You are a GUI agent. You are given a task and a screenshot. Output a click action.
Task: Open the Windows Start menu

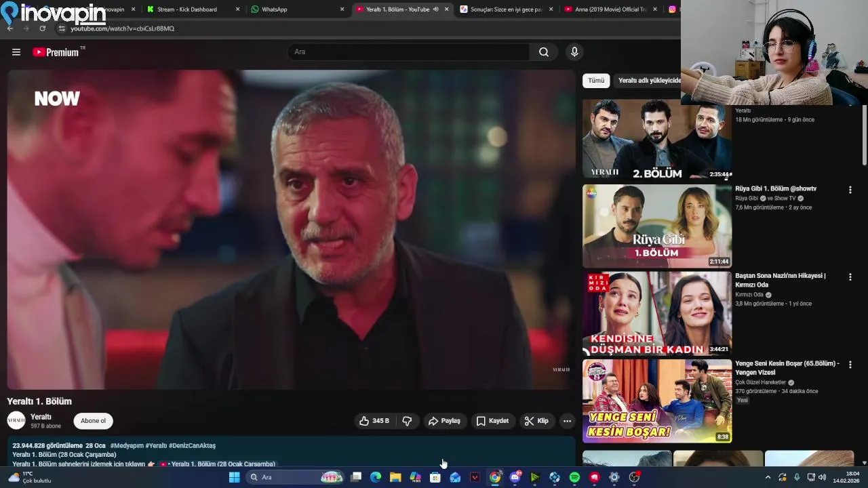coord(234,477)
